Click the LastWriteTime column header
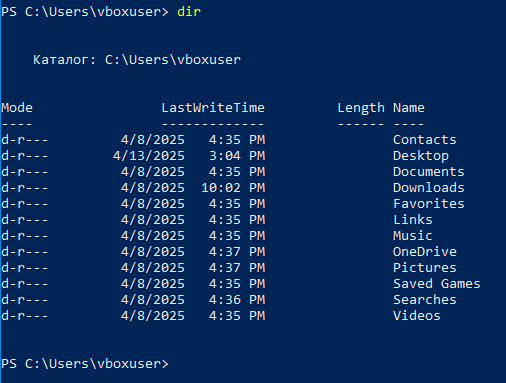This screenshot has width=506, height=383. coord(213,108)
